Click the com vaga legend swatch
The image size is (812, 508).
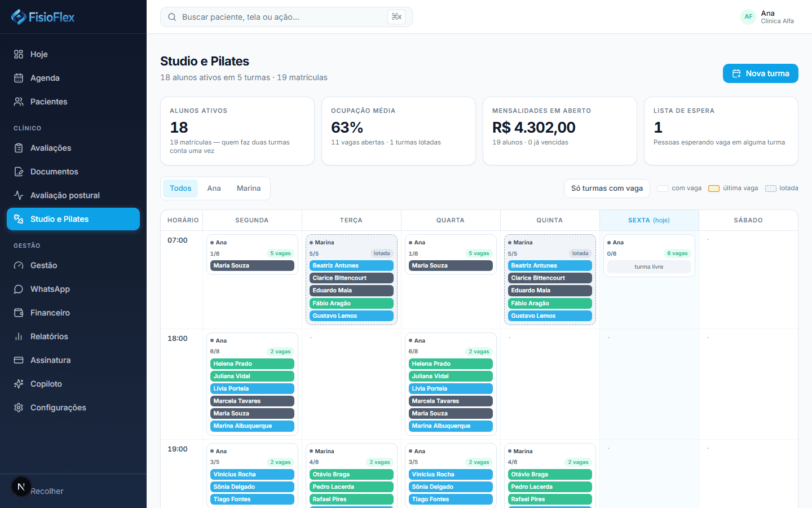[663, 189]
